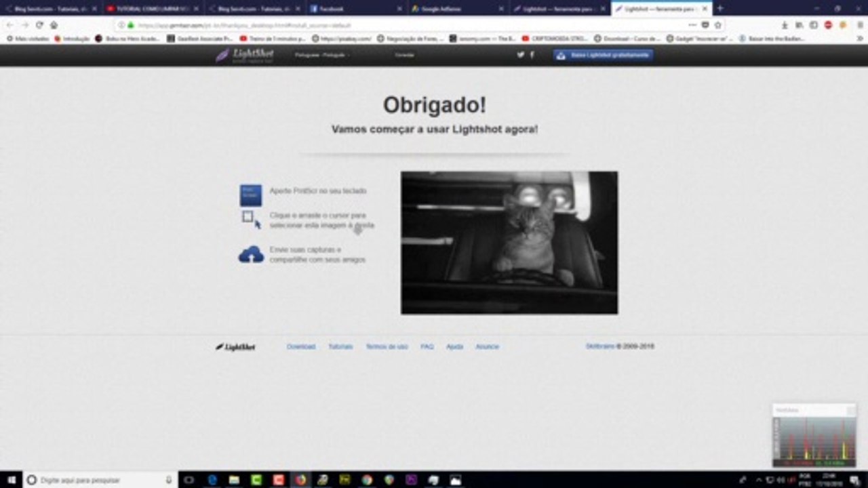Open the Tutoriais footer link
This screenshot has height=488, width=868.
coord(340,346)
